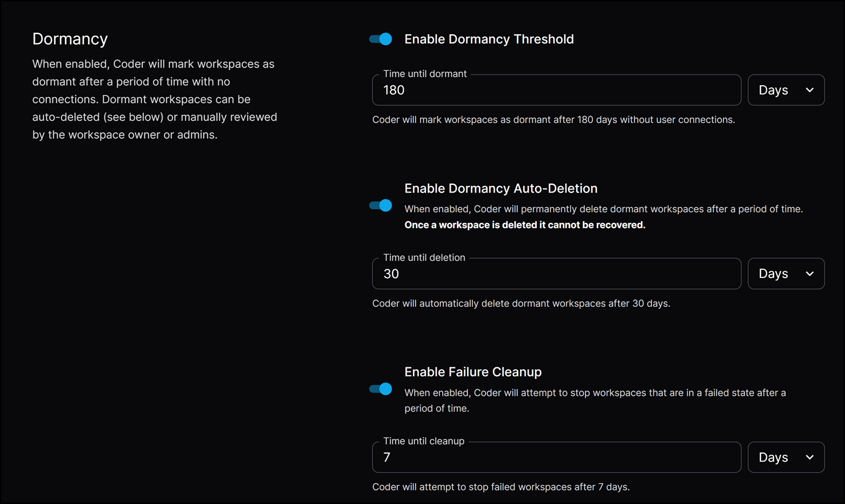Viewport: 845px width, 504px height.
Task: Open the Days unit selector for cleanup
Action: coord(786,458)
